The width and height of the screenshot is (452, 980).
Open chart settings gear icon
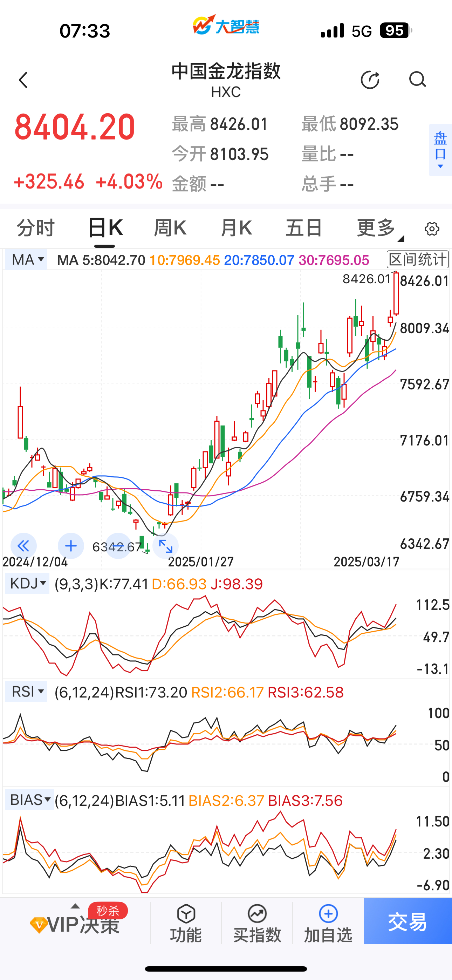pos(432,229)
